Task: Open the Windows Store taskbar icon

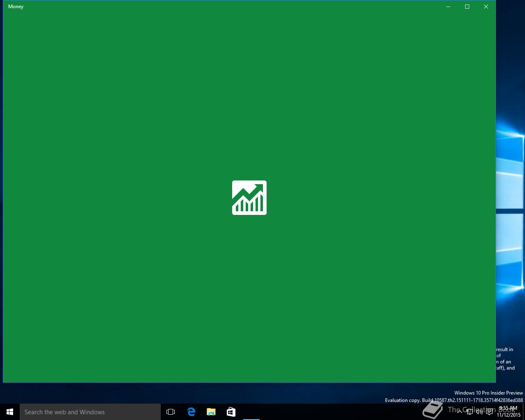Action: click(231, 412)
